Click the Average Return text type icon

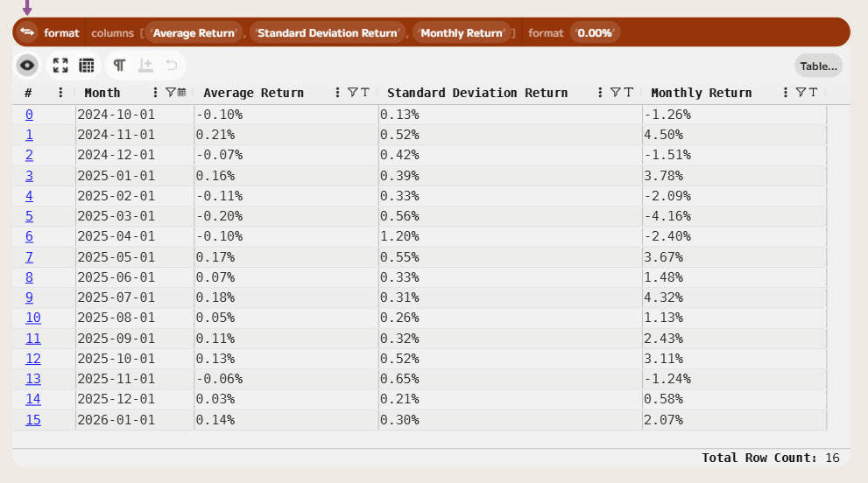point(364,93)
